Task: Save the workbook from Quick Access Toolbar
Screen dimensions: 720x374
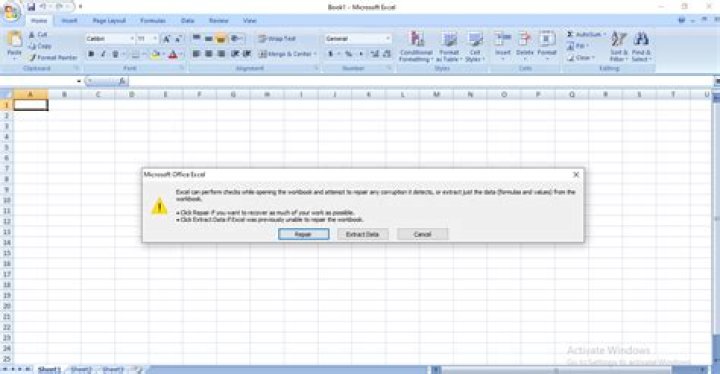Action: coord(31,7)
